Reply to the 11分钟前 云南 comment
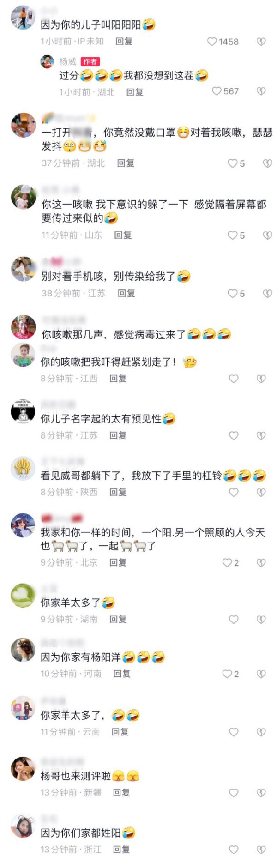 [120, 732]
